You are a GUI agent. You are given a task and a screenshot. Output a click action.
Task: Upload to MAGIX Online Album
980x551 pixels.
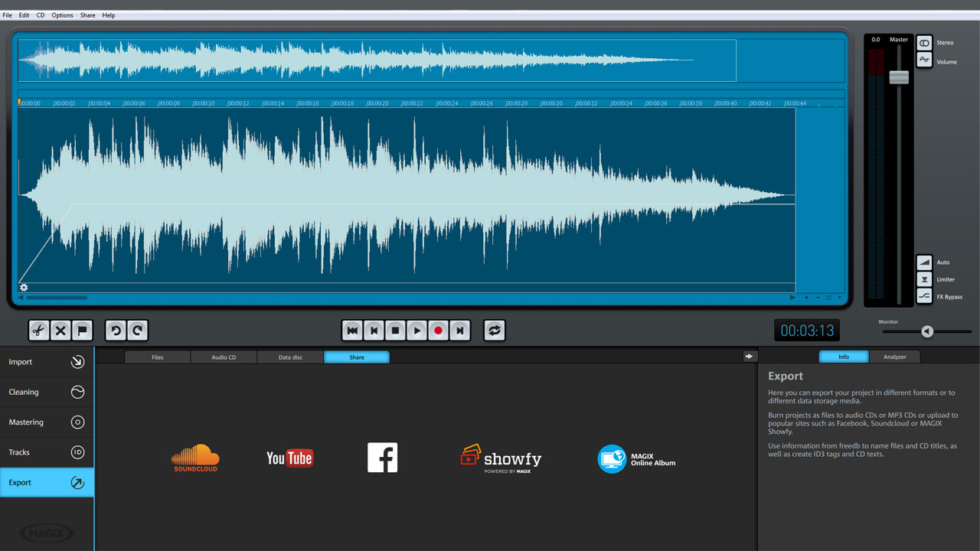pos(636,458)
